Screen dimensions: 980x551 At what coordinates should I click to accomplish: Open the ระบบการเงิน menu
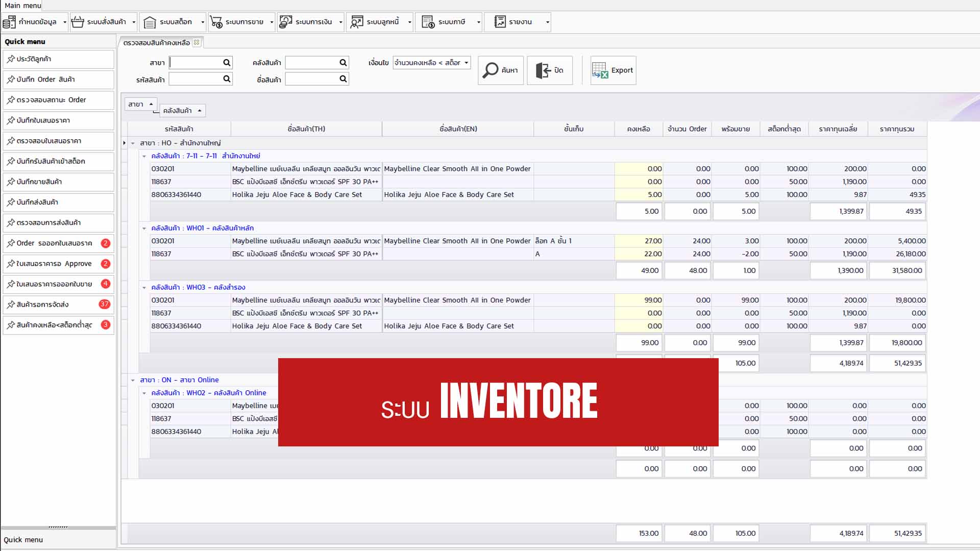(311, 22)
